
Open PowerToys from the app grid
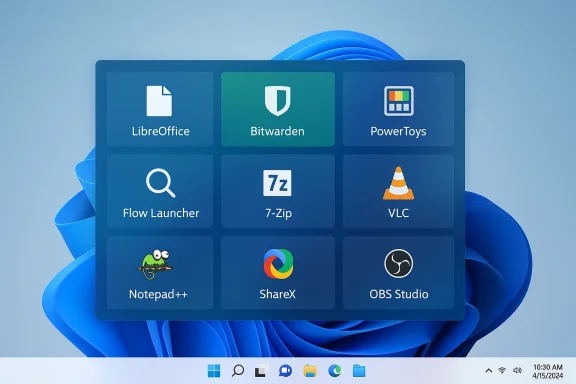tap(398, 109)
